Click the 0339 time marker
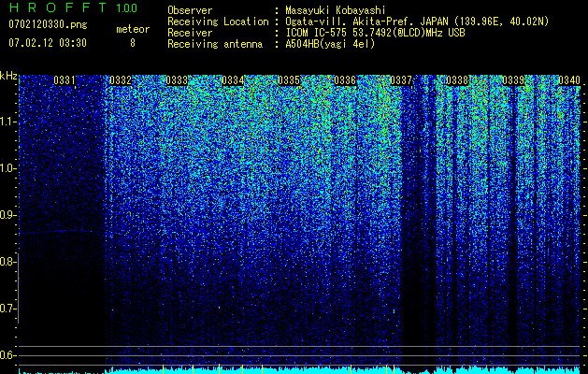The height and width of the screenshot is (374, 588). point(513,80)
